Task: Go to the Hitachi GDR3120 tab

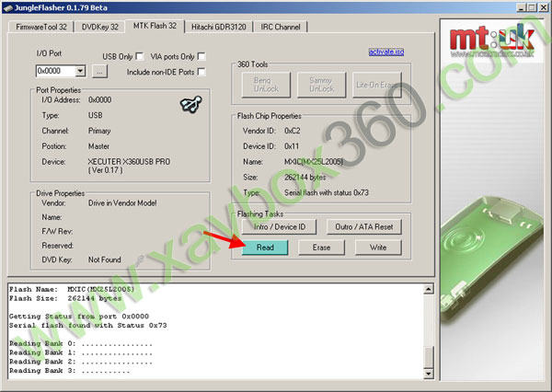Action: tap(219, 27)
